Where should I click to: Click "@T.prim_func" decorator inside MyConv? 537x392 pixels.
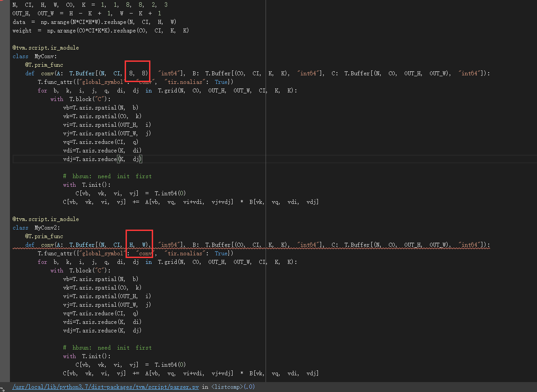[44, 65]
